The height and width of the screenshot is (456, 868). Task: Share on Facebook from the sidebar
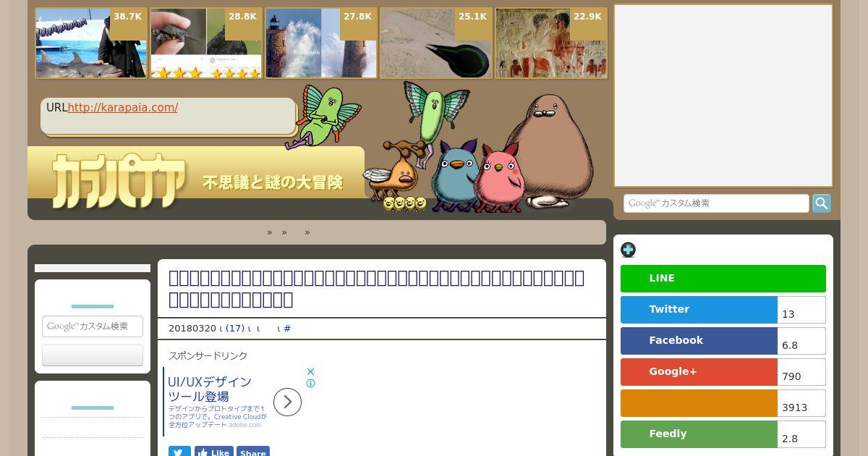pos(699,341)
